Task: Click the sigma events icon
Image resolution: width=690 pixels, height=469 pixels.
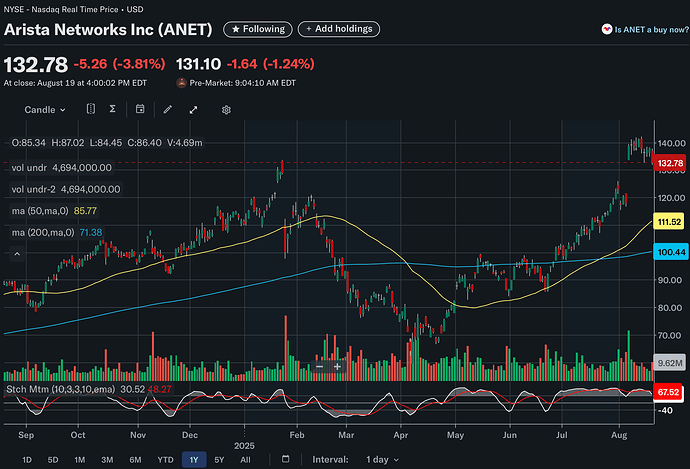Action: 113,109
